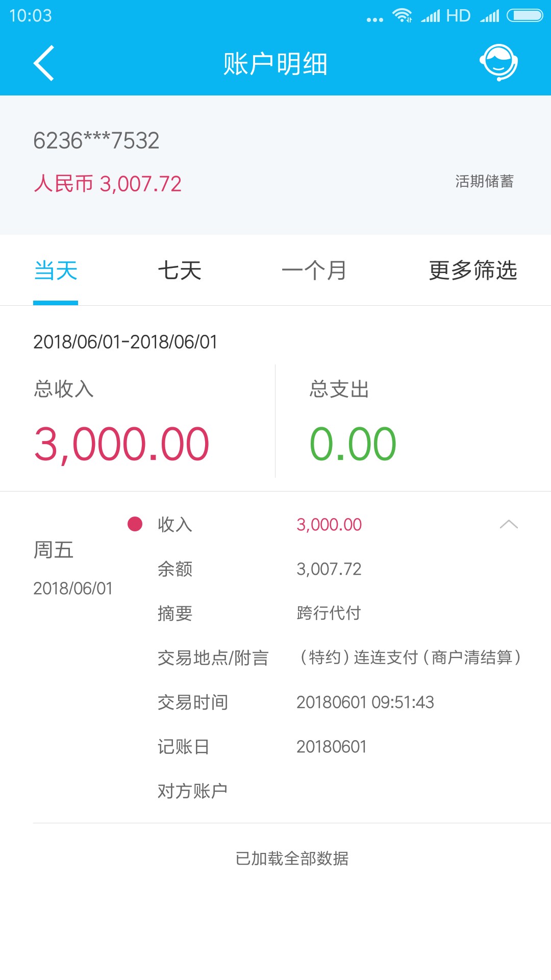This screenshot has height=980, width=551.
Task: Tap the 余额 row label
Action: pyautogui.click(x=175, y=569)
